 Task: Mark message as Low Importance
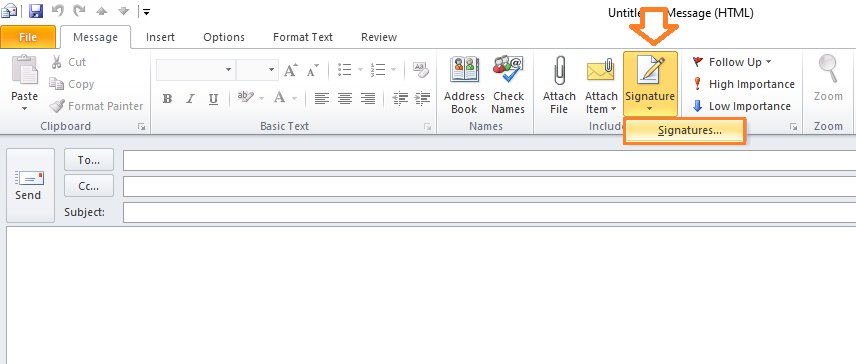(x=741, y=106)
